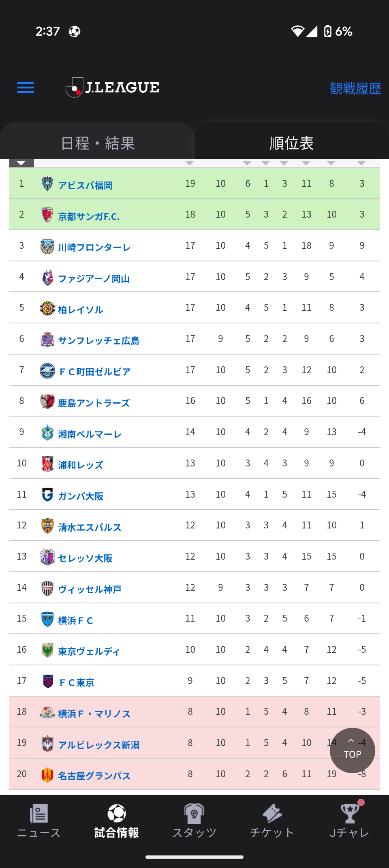The image size is (389, 868).
Task: Switch to the 日程・結果 tab
Action: click(97, 142)
